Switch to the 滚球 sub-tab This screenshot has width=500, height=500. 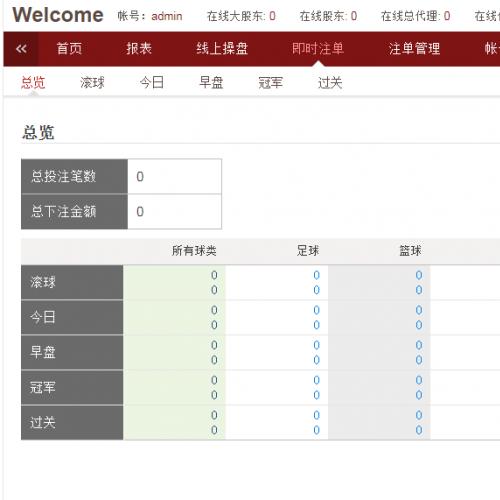coord(92,83)
